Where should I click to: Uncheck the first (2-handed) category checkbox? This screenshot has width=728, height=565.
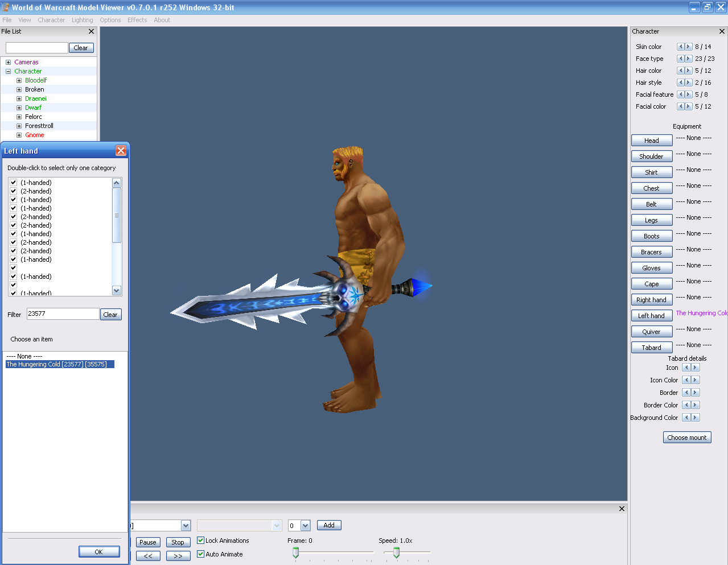click(x=13, y=191)
